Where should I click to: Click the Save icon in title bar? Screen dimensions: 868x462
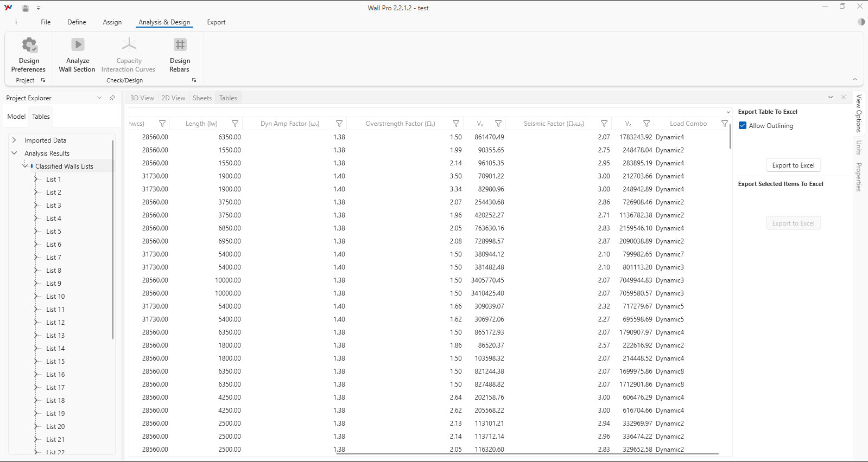tap(25, 8)
